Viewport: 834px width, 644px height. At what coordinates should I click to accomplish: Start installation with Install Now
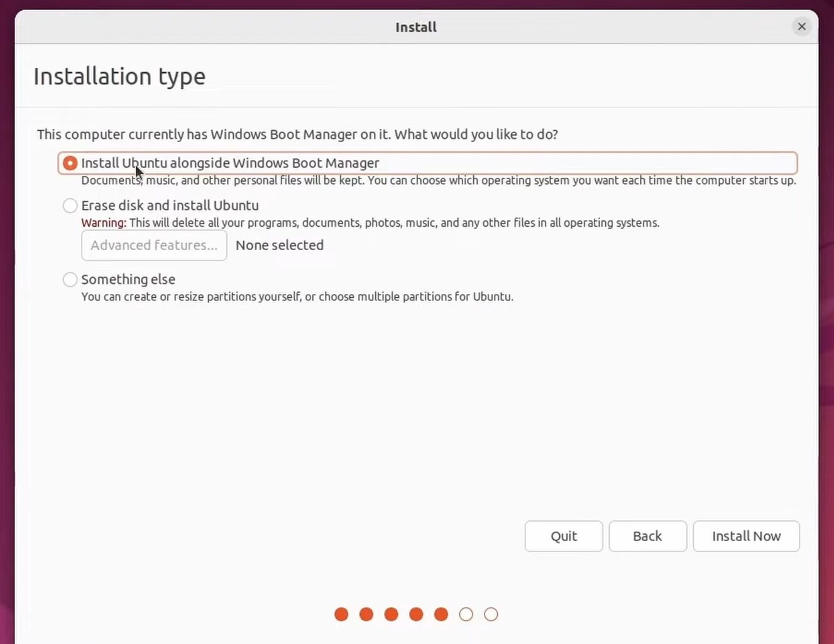tap(746, 536)
